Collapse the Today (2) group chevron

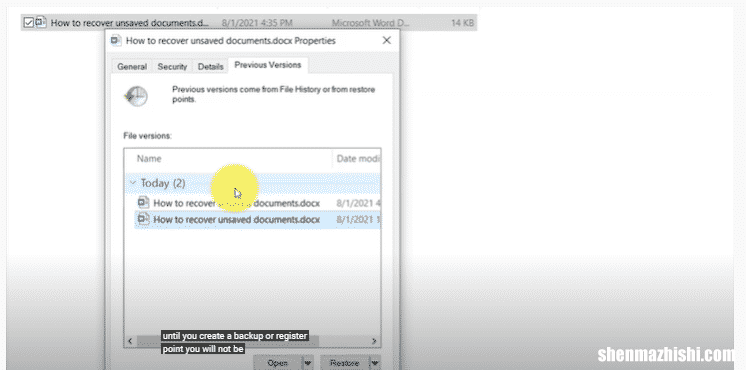tap(133, 183)
